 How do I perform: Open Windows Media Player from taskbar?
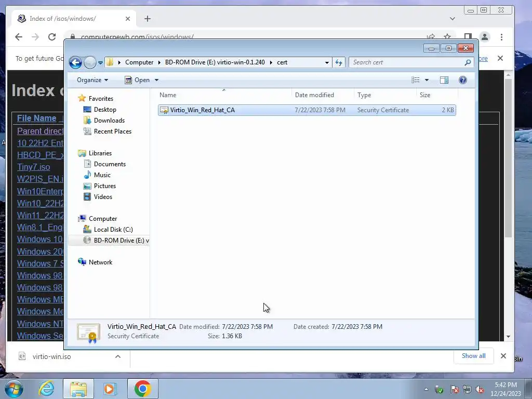click(x=110, y=389)
